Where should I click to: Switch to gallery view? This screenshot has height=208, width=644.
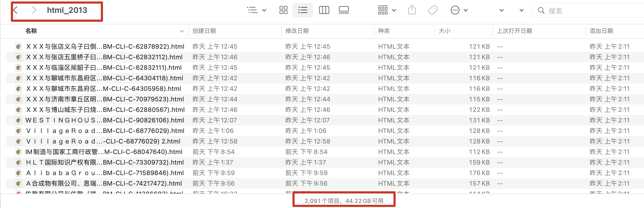pos(344,10)
